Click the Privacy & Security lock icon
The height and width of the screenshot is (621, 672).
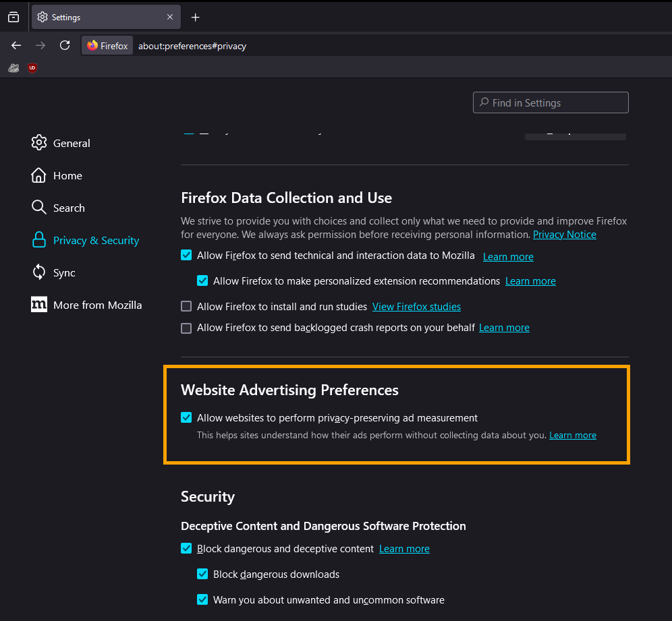(x=39, y=240)
